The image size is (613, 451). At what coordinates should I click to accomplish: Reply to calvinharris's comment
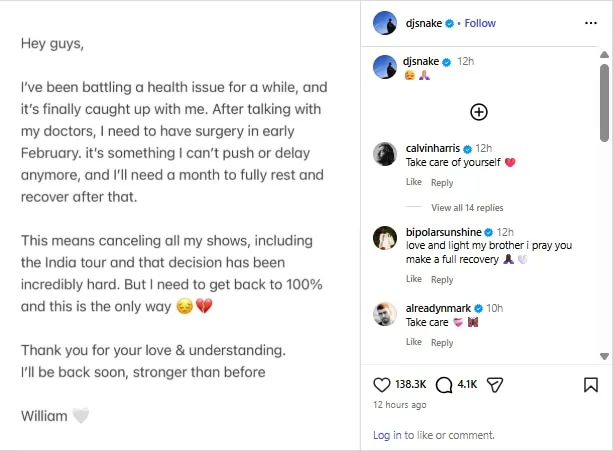pos(442,183)
